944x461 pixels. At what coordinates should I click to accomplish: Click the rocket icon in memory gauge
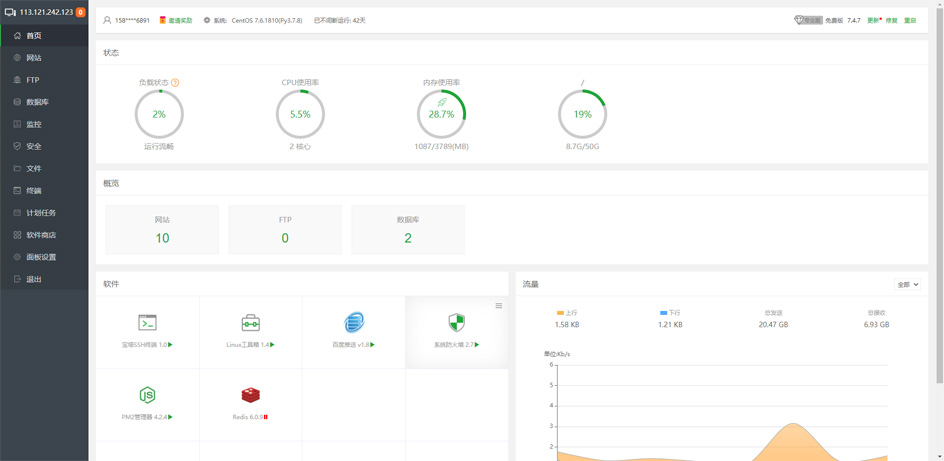441,103
